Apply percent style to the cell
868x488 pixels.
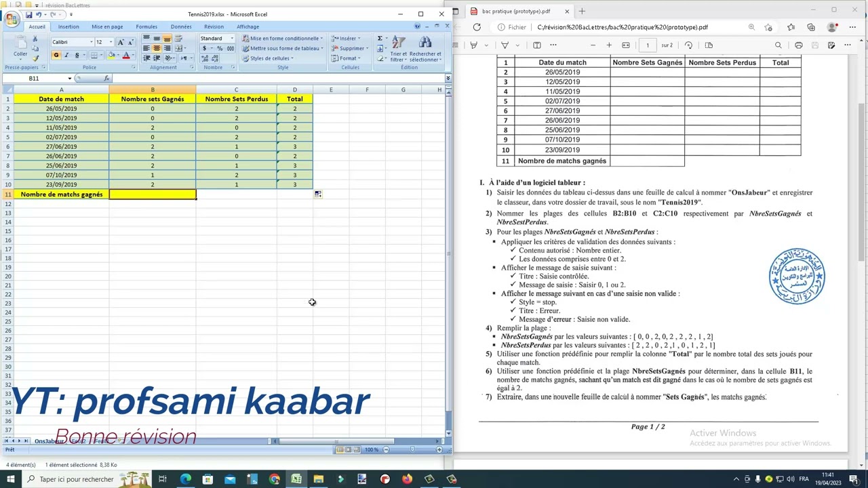[x=220, y=49]
